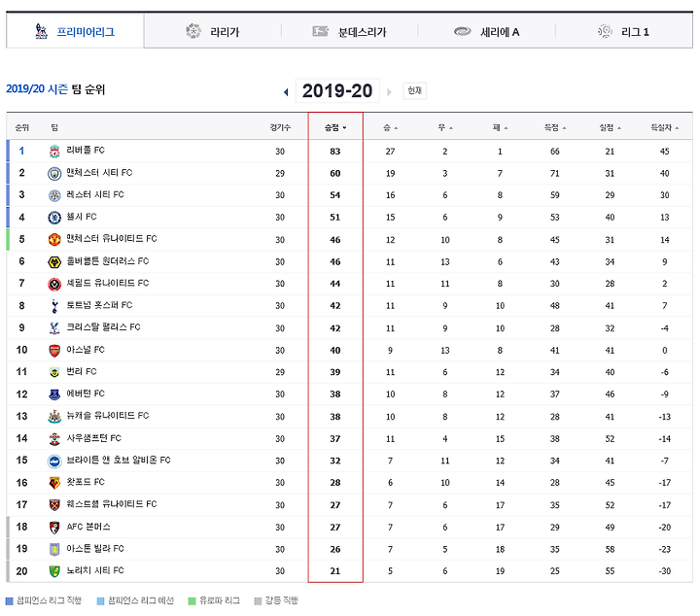Click the Serie A logo icon
Screen dimensions: 700x616
[463, 31]
